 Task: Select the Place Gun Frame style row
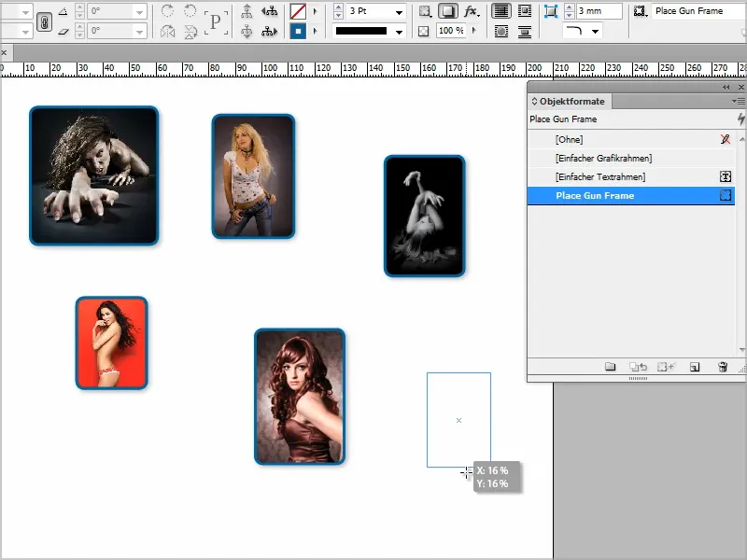tap(631, 196)
